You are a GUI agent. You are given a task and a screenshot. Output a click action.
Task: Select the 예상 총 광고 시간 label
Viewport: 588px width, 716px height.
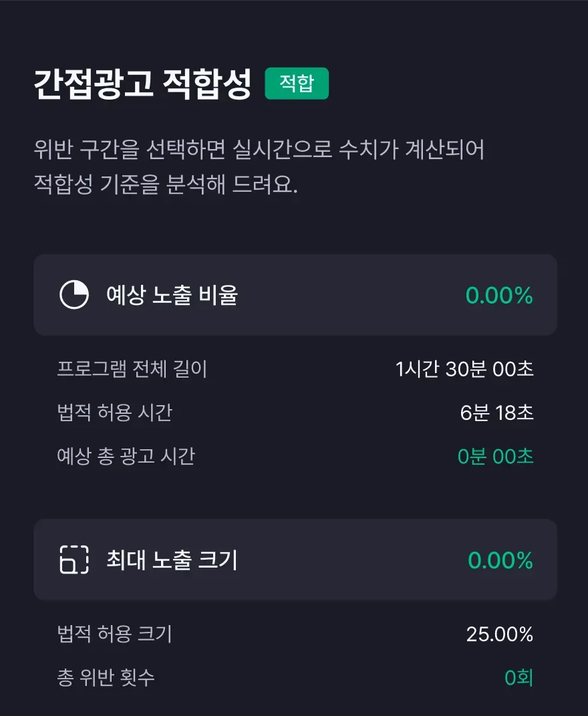[126, 457]
